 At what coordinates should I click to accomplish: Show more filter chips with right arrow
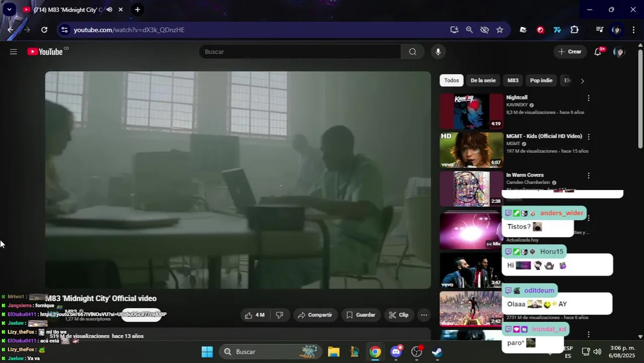[582, 81]
